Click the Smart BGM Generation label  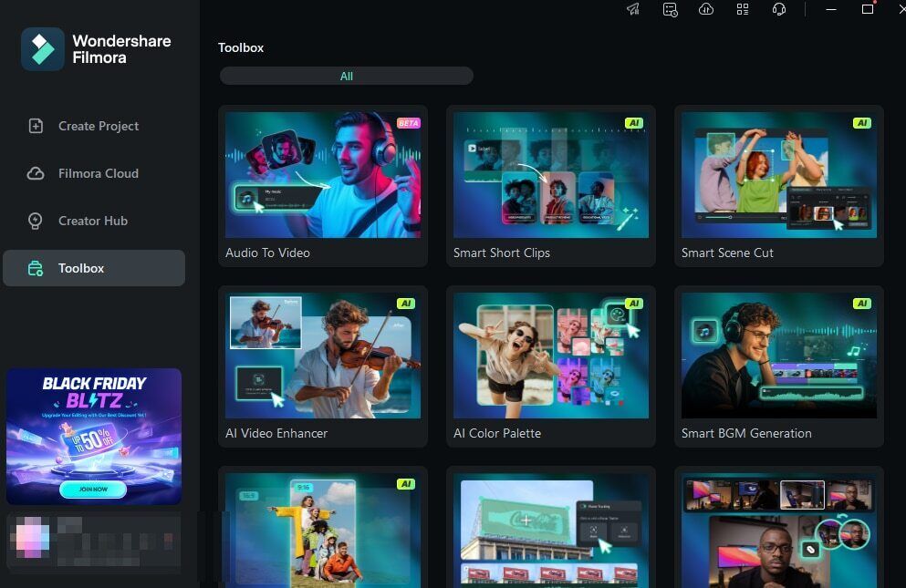(x=746, y=433)
